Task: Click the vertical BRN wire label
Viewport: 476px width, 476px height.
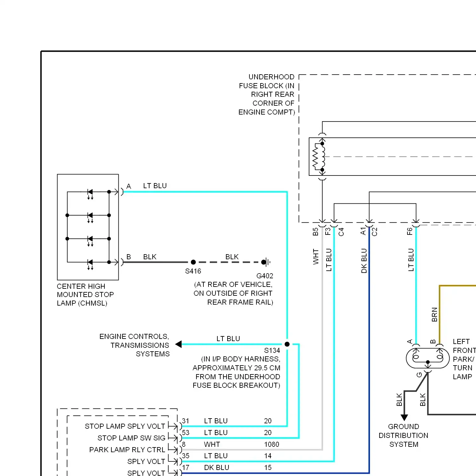Action: tap(434, 314)
